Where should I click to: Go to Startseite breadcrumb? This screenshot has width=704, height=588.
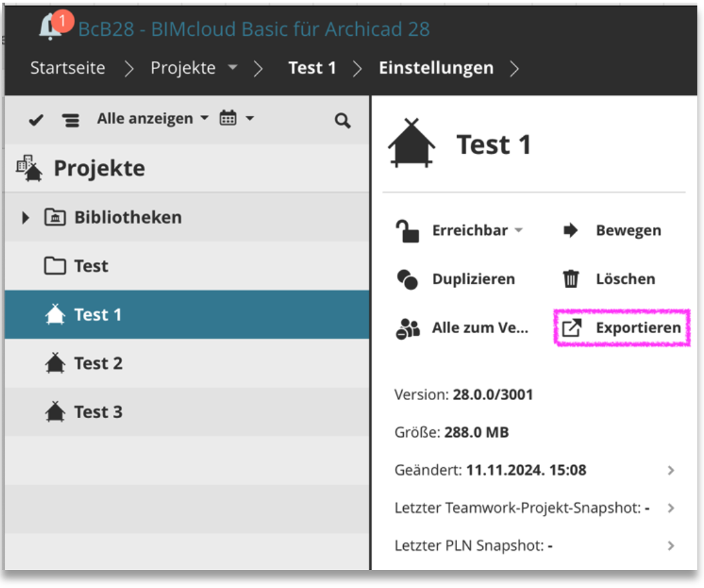click(68, 68)
